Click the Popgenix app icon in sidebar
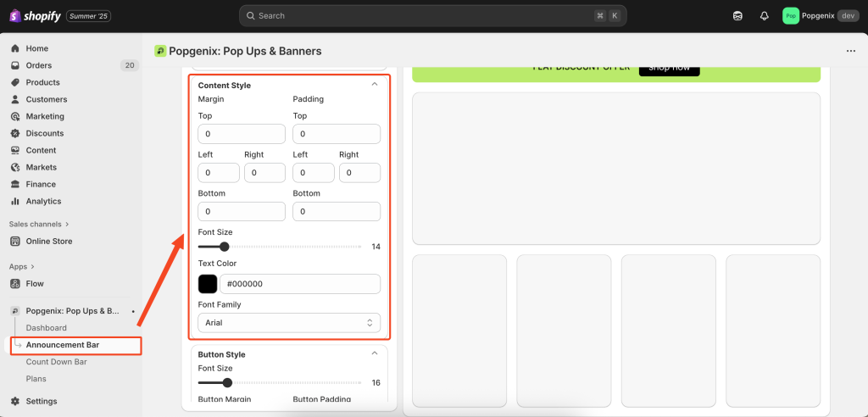 coord(15,311)
